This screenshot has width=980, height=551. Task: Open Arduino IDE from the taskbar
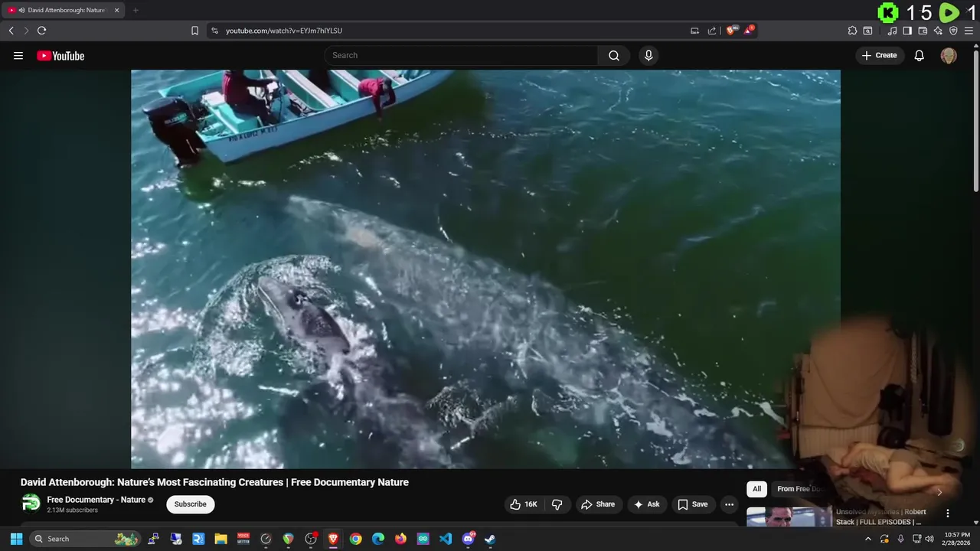click(x=423, y=539)
